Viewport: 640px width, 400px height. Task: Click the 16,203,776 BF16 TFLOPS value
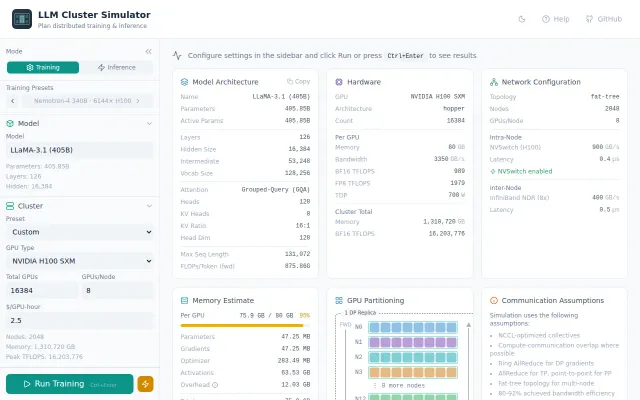coord(447,233)
